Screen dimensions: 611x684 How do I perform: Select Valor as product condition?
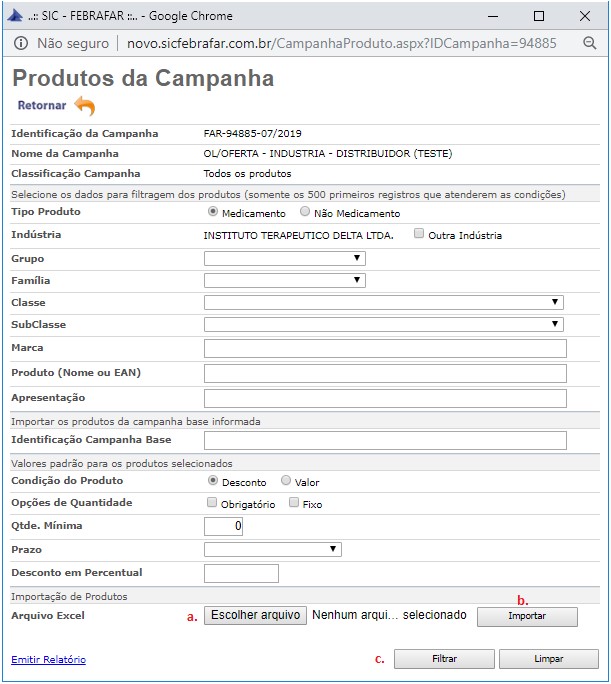(286, 481)
